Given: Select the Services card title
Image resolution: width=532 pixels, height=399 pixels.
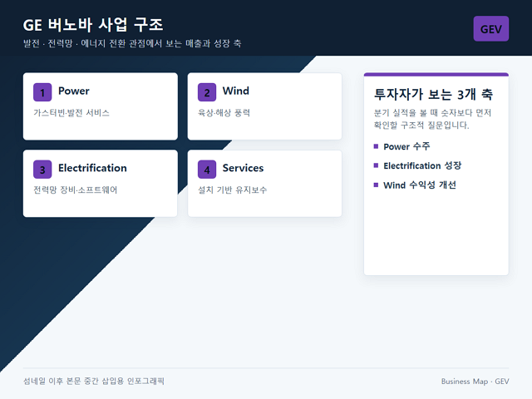Looking at the screenshot, I should 243,168.
